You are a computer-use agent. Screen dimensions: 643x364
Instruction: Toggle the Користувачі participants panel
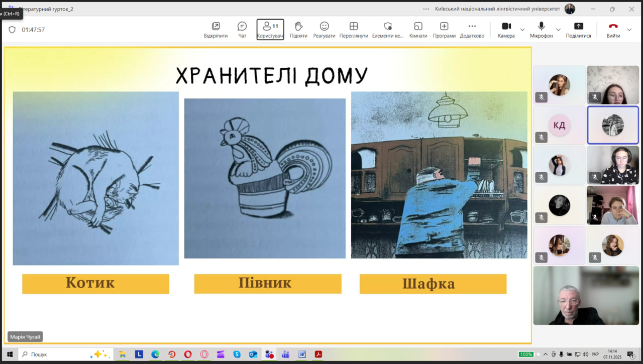[270, 29]
